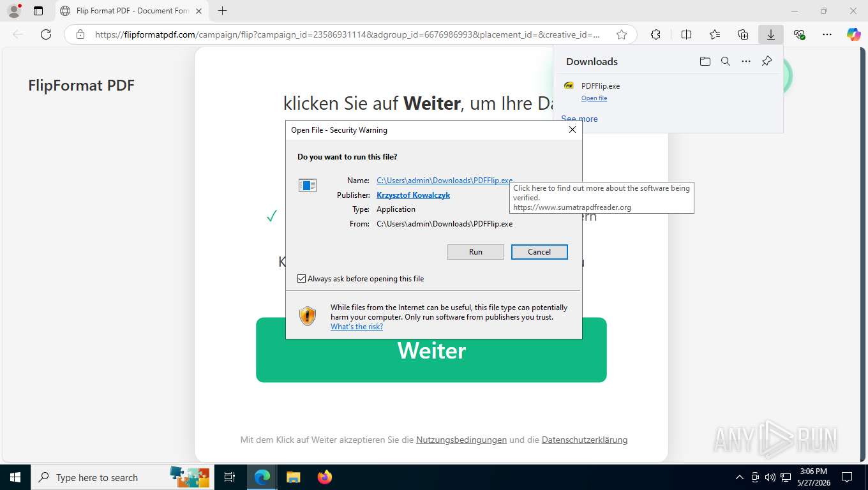The width and height of the screenshot is (868, 490).
Task: Pin the Downloads panel
Action: [767, 61]
